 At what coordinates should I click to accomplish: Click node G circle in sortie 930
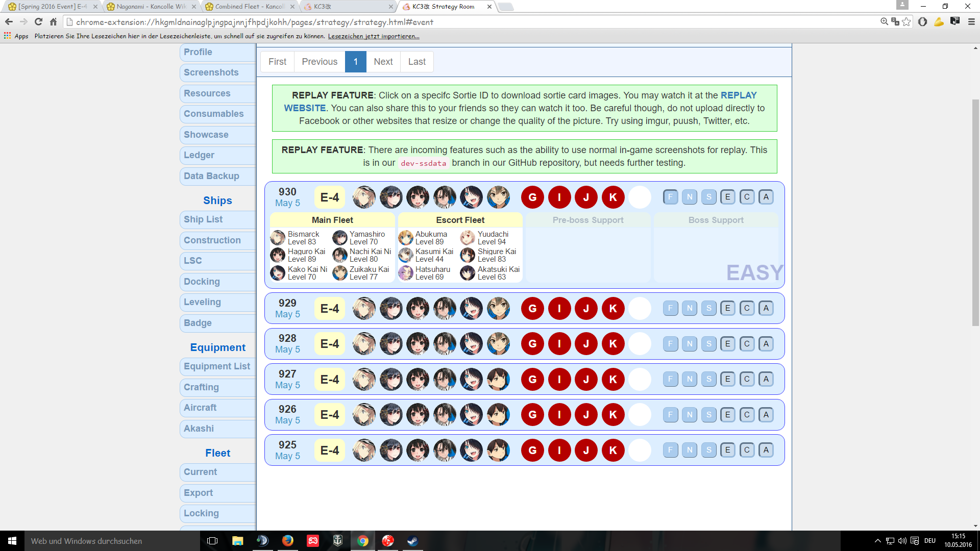point(532,197)
